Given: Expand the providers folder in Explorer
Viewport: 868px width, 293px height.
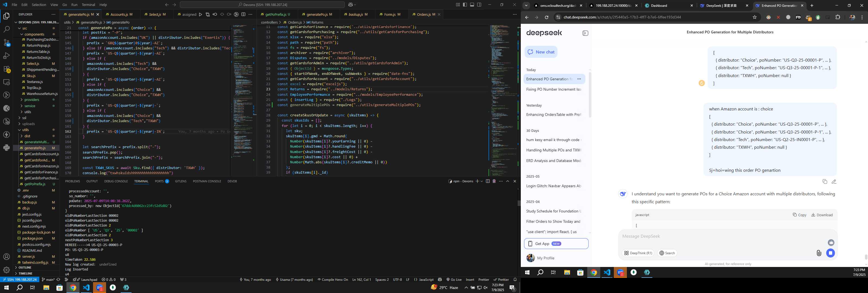Looking at the screenshot, I should click(x=22, y=100).
